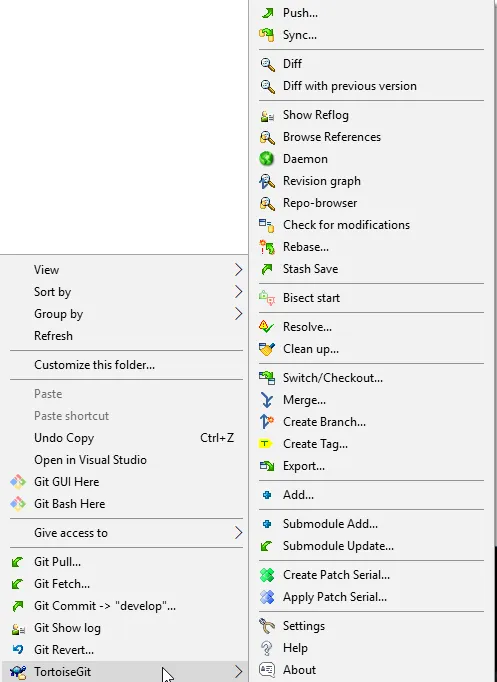Viewport: 497px width, 682px height.
Task: Click the Git Bash Here icon
Action: point(18,504)
